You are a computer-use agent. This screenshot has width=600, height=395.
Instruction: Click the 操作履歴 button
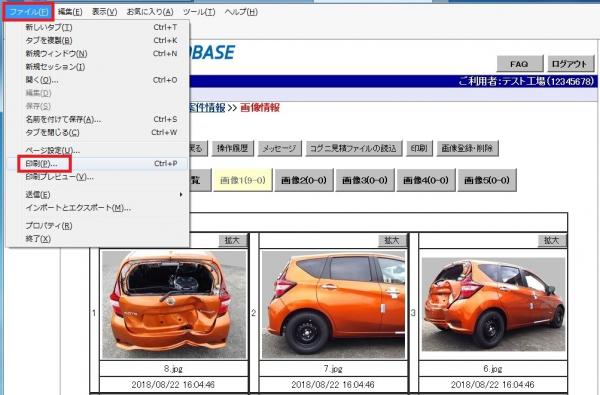click(x=233, y=148)
